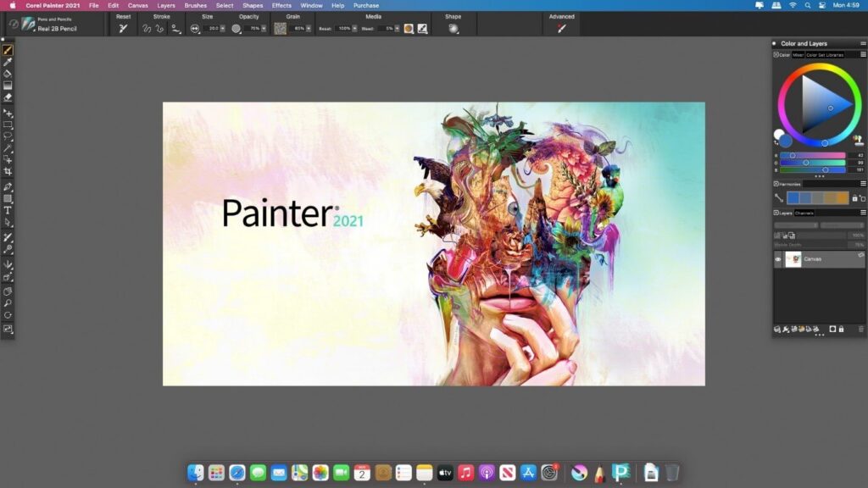
Task: Open the Brushes menu
Action: tap(196, 6)
